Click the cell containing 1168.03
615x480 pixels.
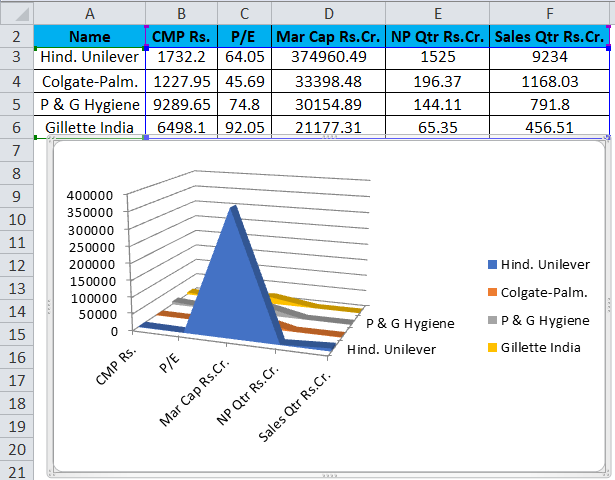(x=549, y=81)
